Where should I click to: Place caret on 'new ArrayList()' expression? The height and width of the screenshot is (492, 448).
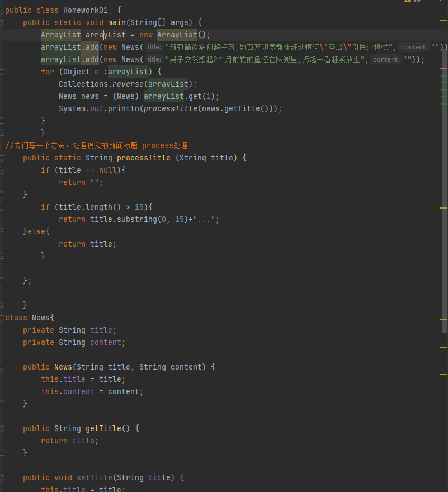(x=173, y=35)
